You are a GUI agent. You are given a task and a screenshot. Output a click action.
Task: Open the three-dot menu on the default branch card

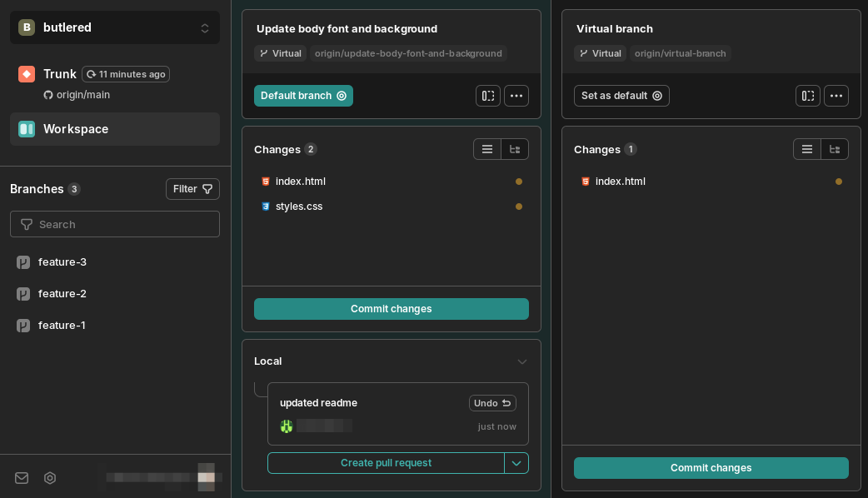[516, 95]
